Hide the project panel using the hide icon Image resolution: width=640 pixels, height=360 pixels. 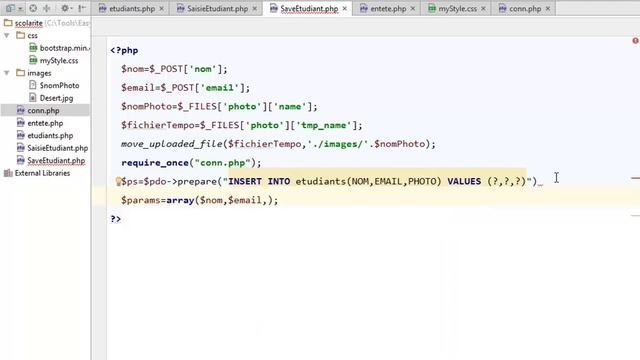click(82, 8)
